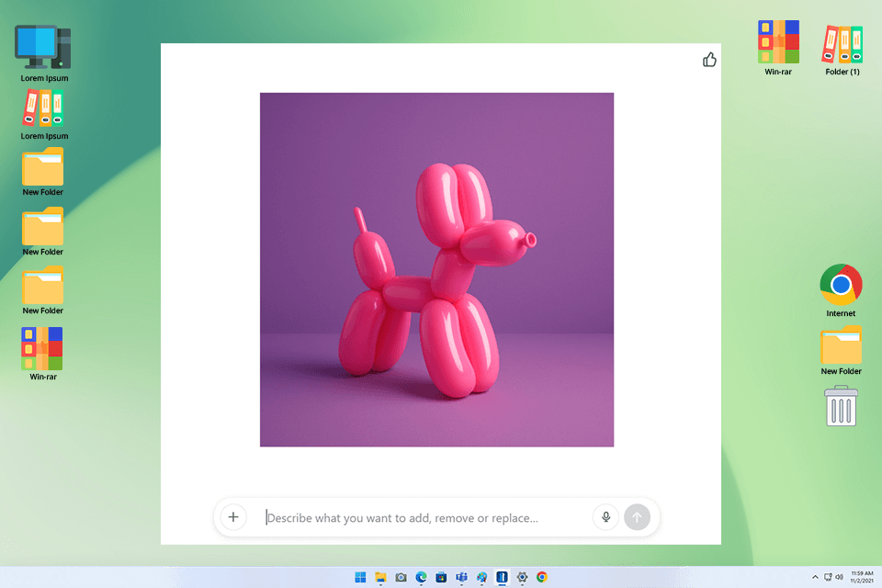Activate the microphone voice input
Image resolution: width=882 pixels, height=588 pixels.
click(605, 517)
